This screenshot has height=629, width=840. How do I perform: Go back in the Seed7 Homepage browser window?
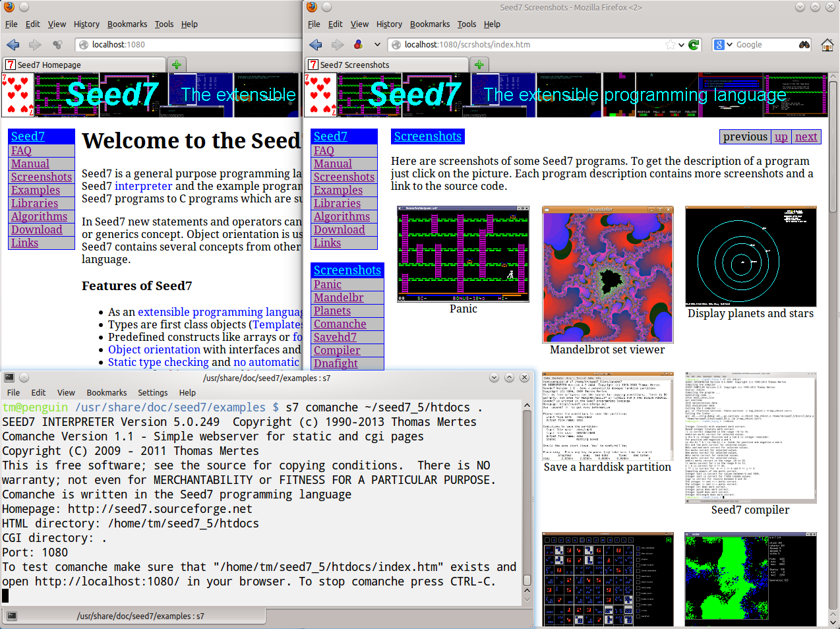[13, 45]
